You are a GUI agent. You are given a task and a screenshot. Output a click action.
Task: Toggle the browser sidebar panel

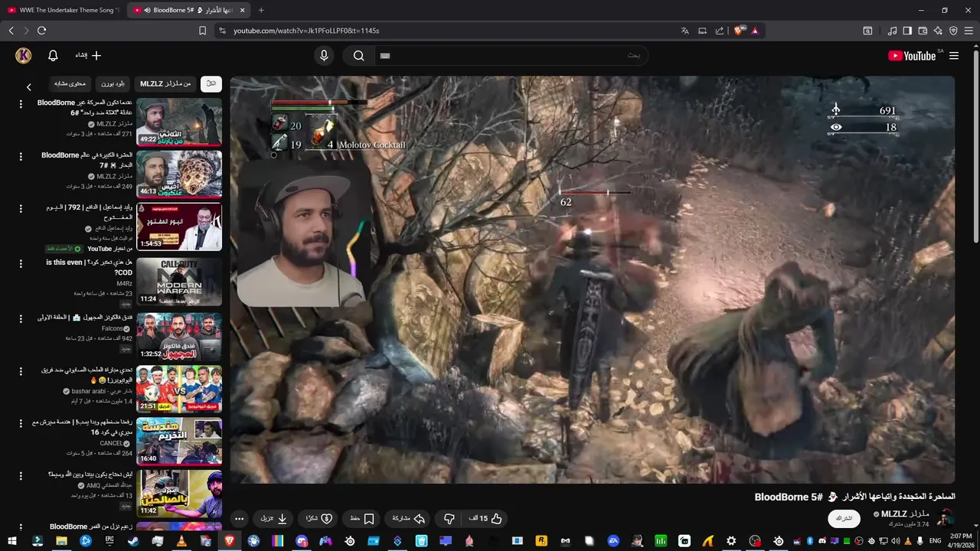(x=907, y=31)
